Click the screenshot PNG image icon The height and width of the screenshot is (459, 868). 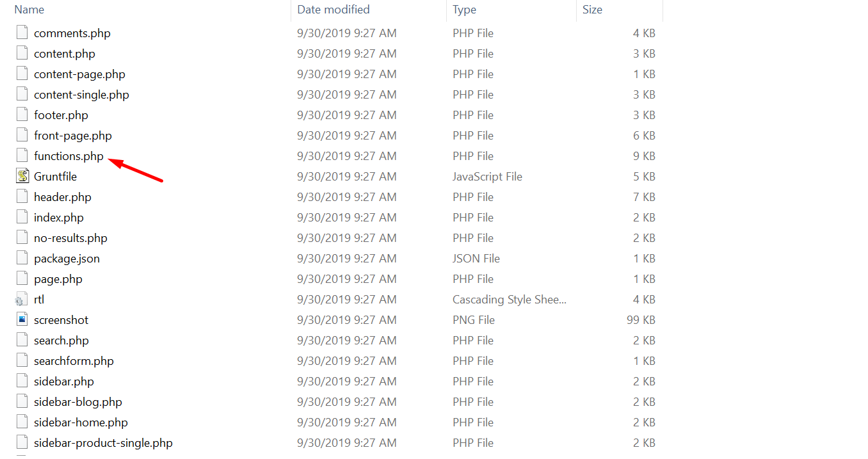22,319
